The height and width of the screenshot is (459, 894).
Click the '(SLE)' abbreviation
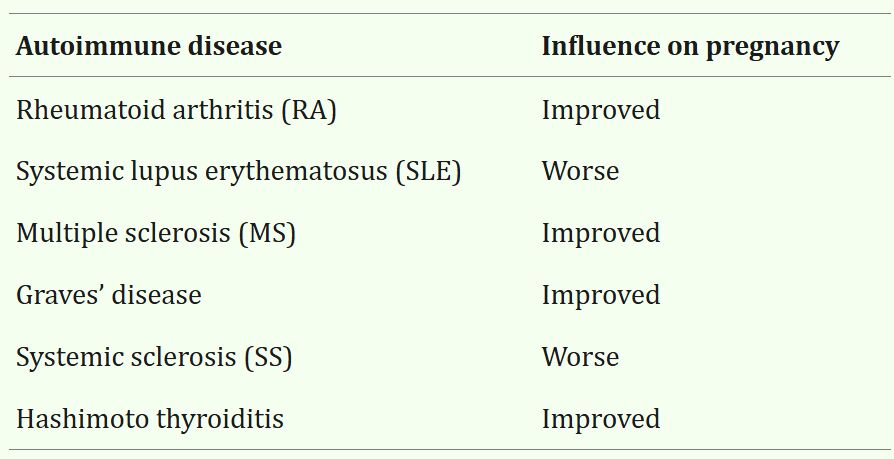(x=428, y=171)
